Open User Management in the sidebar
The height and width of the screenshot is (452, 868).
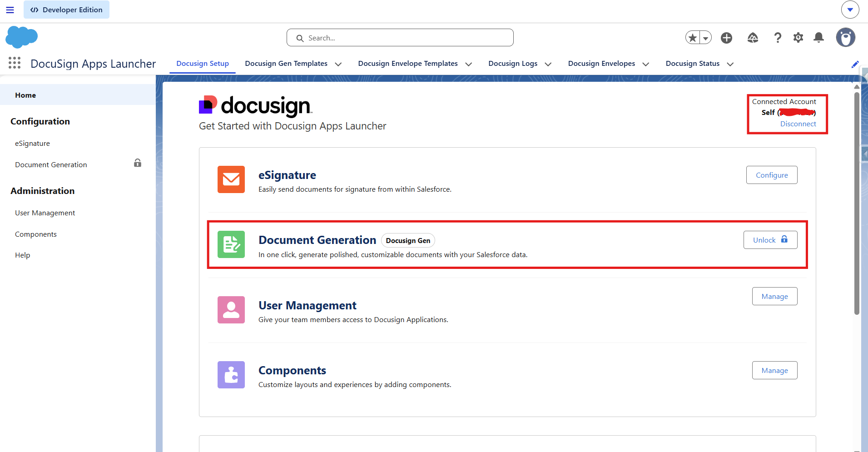45,213
